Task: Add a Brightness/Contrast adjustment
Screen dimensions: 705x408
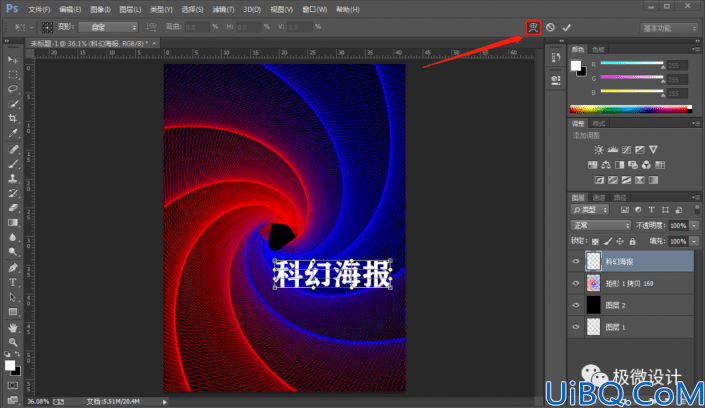Action: (598, 150)
